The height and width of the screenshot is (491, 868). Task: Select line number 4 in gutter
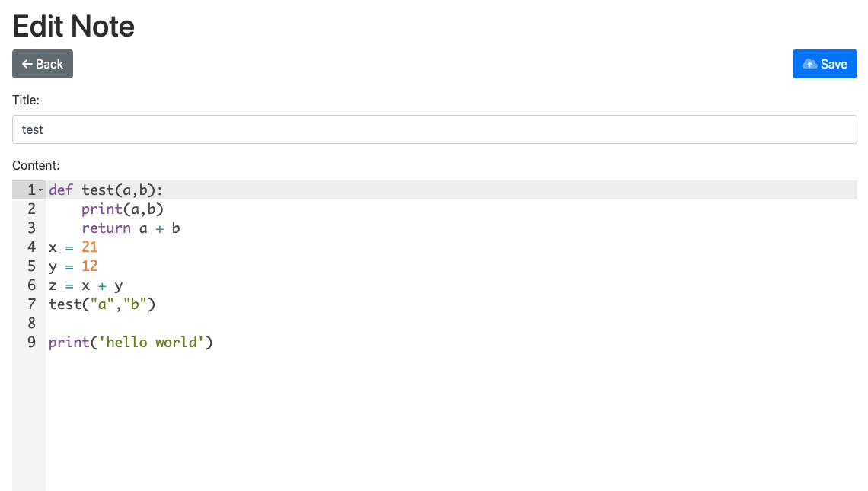[31, 247]
